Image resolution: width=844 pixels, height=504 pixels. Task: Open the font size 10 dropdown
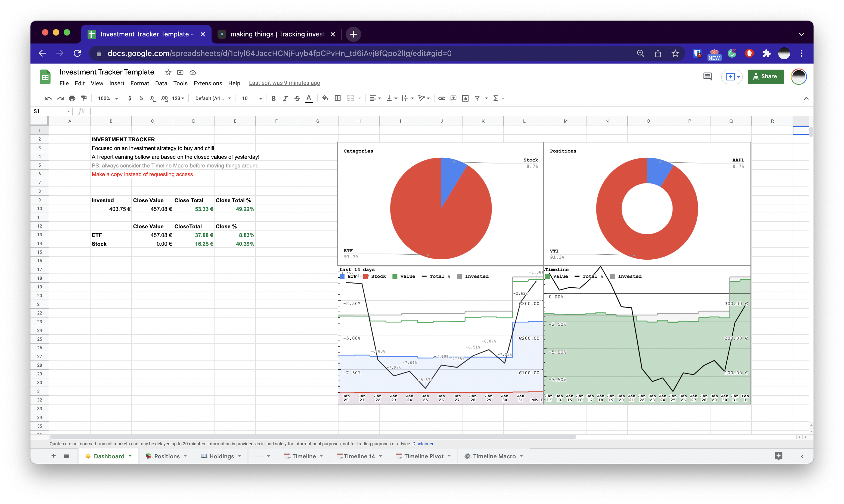252,98
